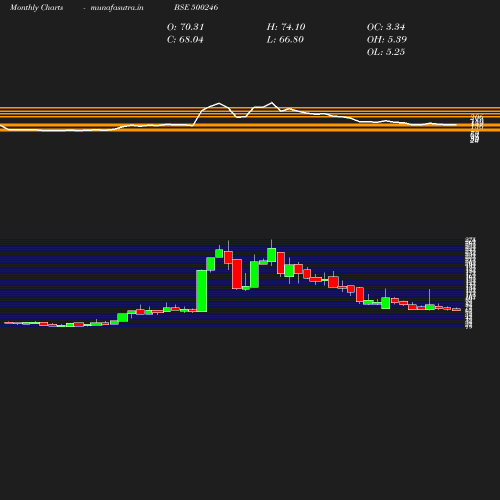The image size is (500, 500).
Task: Click the 'BSE 500246' stock code
Action: tap(196, 7)
